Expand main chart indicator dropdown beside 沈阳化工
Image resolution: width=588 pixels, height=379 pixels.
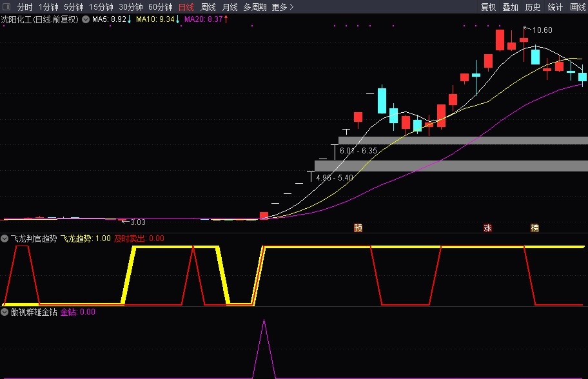[x=86, y=19]
